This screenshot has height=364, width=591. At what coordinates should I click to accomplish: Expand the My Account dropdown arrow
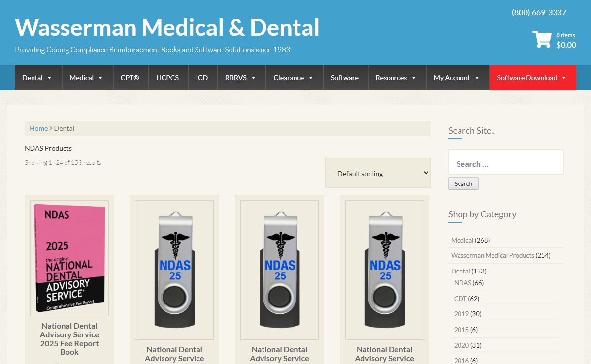pos(477,78)
